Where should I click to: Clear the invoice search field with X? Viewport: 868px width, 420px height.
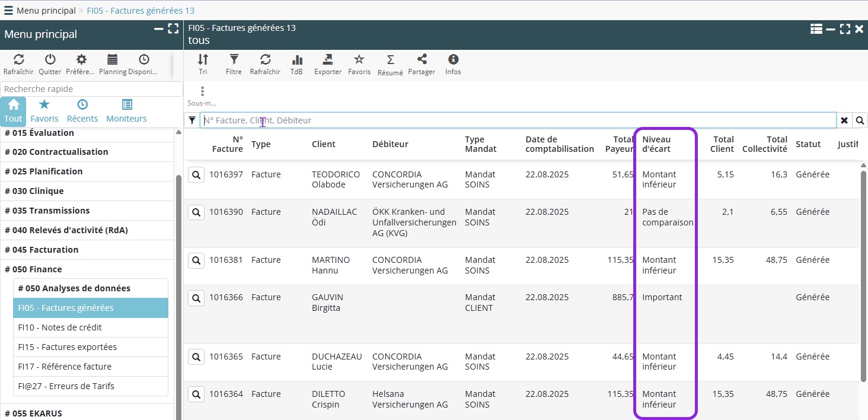[844, 120]
